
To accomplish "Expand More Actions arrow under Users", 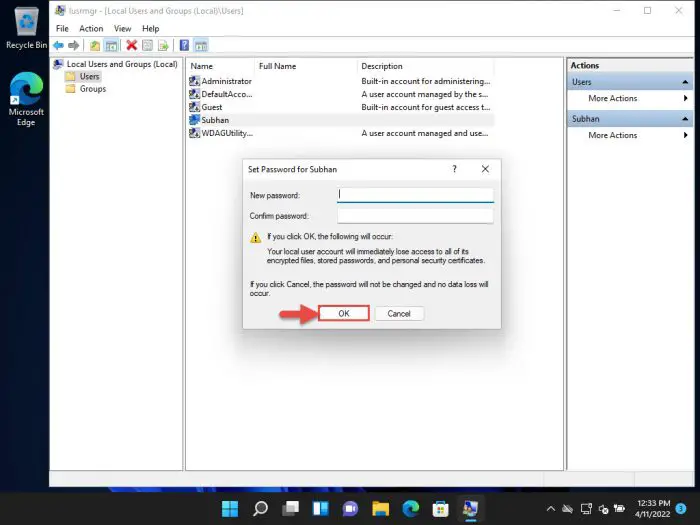I will [685, 98].
